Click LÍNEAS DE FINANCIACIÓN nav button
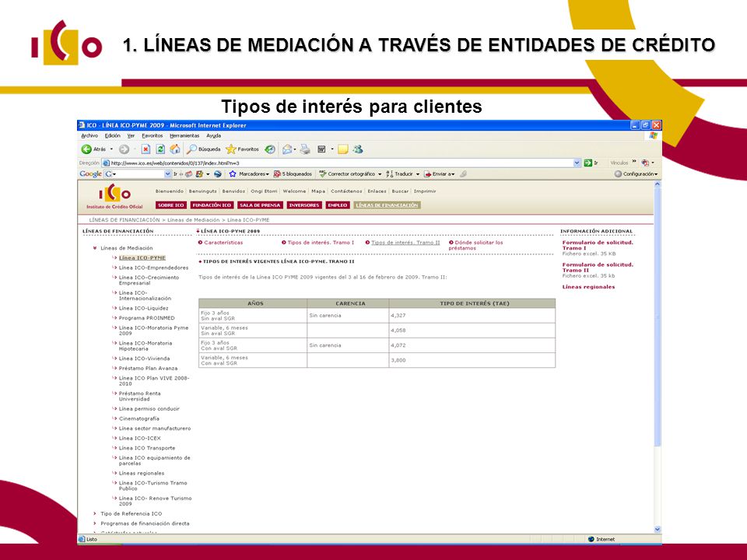This screenshot has width=747, height=560. pos(387,205)
